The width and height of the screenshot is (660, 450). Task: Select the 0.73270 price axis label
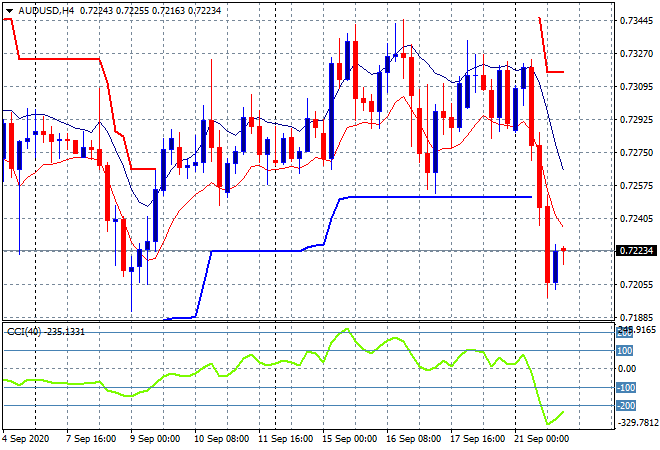636,53
